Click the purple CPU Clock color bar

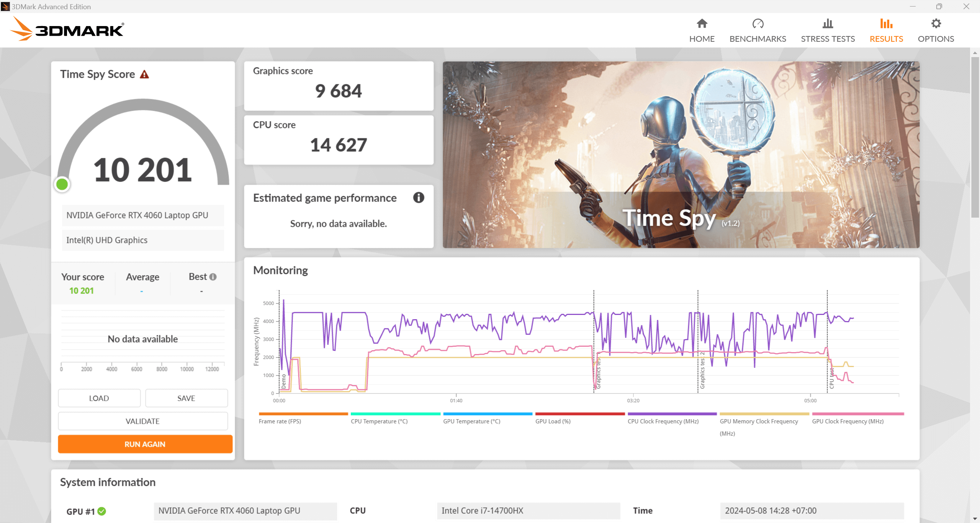point(672,414)
